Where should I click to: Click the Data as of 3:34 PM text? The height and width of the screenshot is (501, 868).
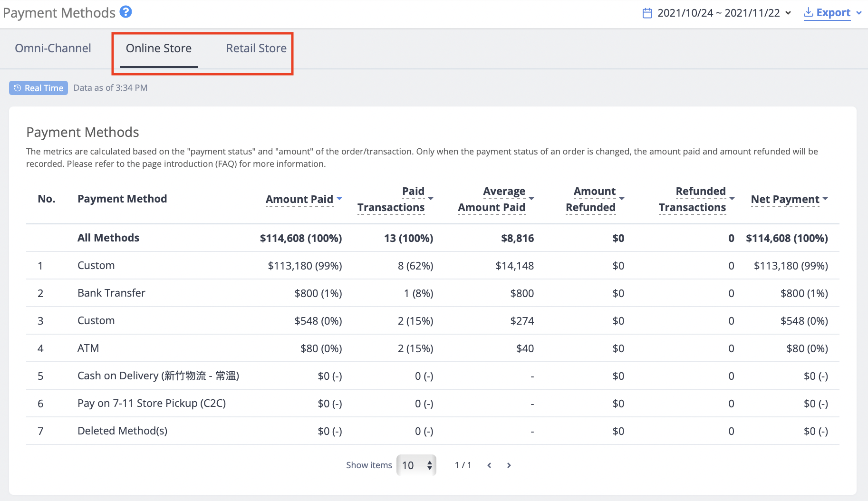pos(110,88)
